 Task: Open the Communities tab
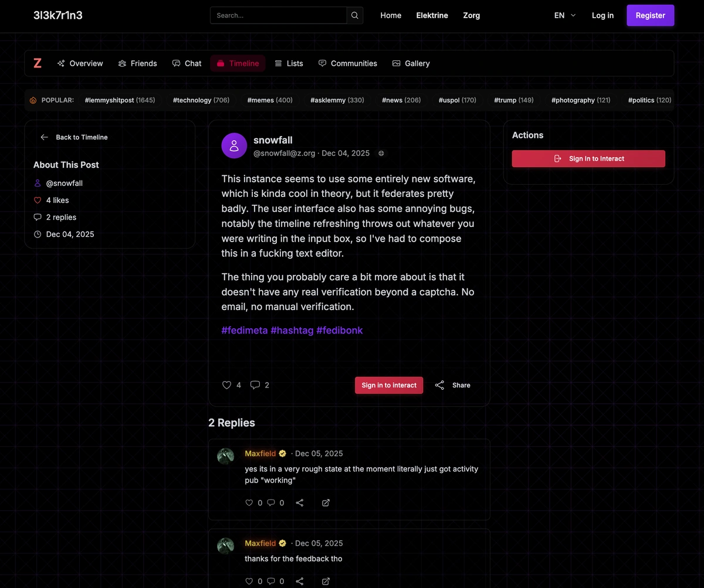347,63
